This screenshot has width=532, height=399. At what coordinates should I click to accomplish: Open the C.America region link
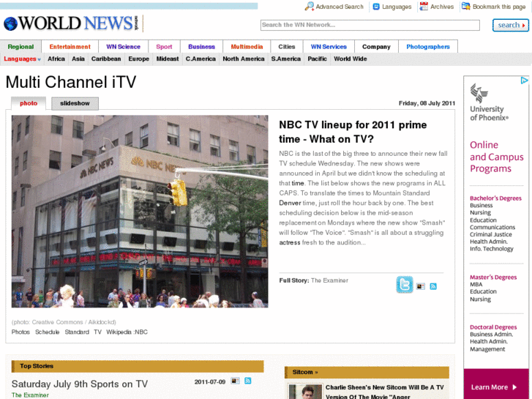tap(201, 59)
